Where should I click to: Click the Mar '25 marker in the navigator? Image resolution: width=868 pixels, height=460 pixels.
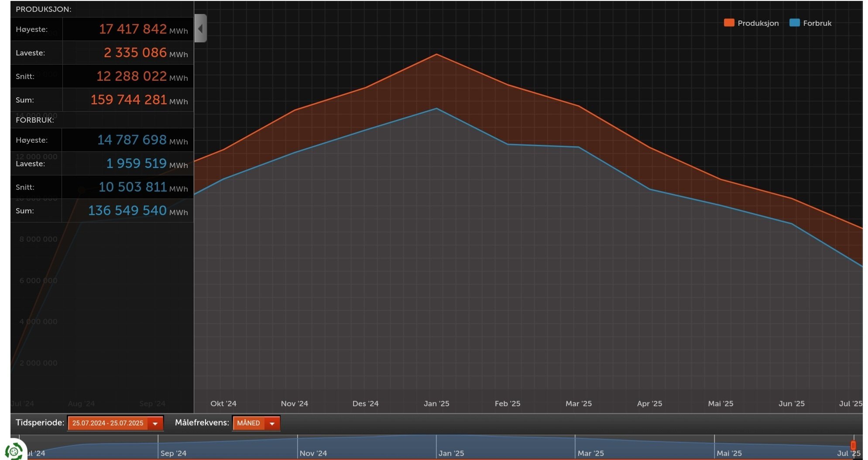point(590,453)
